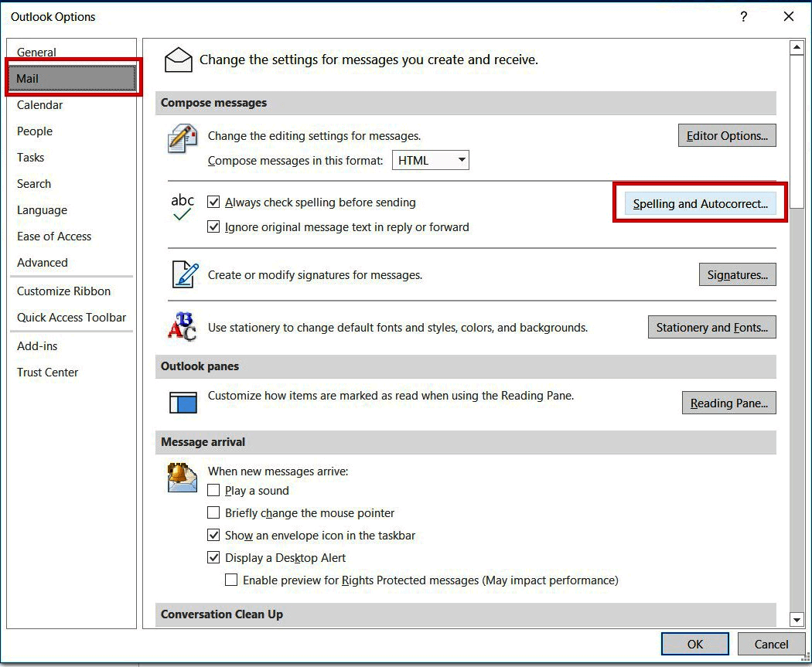The height and width of the screenshot is (667, 812).
Task: Click the envelope icon in the settings header
Action: [x=179, y=59]
